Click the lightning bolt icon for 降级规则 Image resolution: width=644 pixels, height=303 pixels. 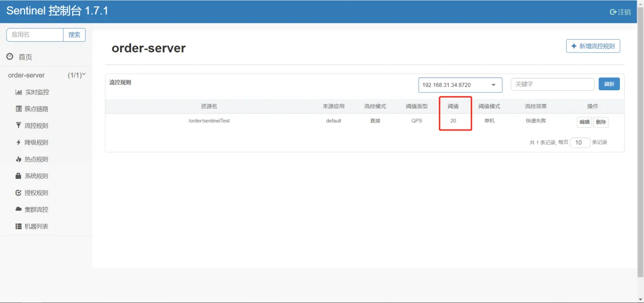coord(18,142)
